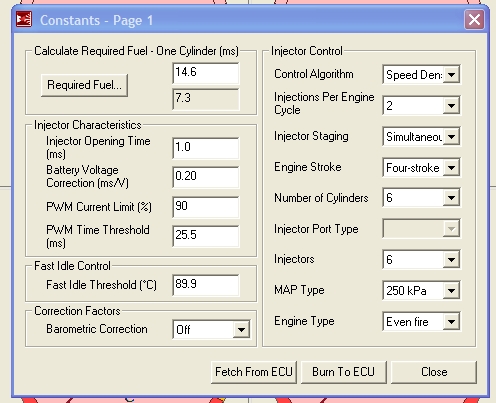This screenshot has width=496, height=403.
Task: Click the Battery Voltage Correction field
Action: (206, 177)
